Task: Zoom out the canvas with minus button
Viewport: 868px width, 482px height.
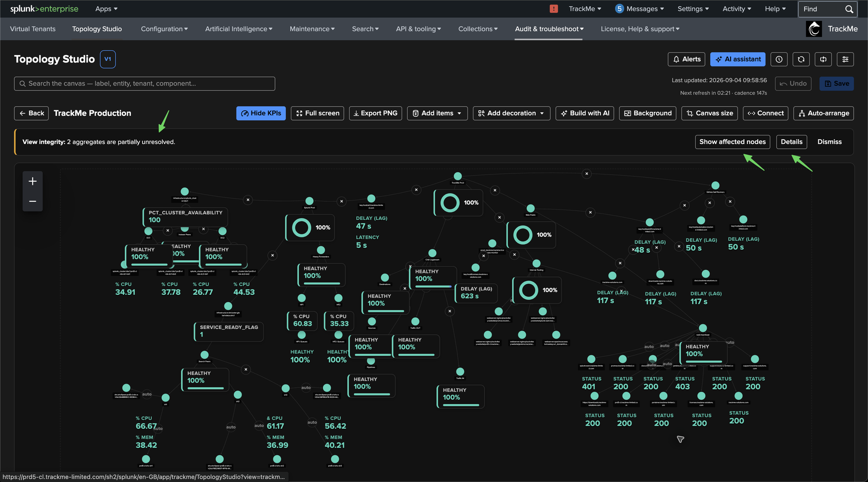Action: coord(33,201)
